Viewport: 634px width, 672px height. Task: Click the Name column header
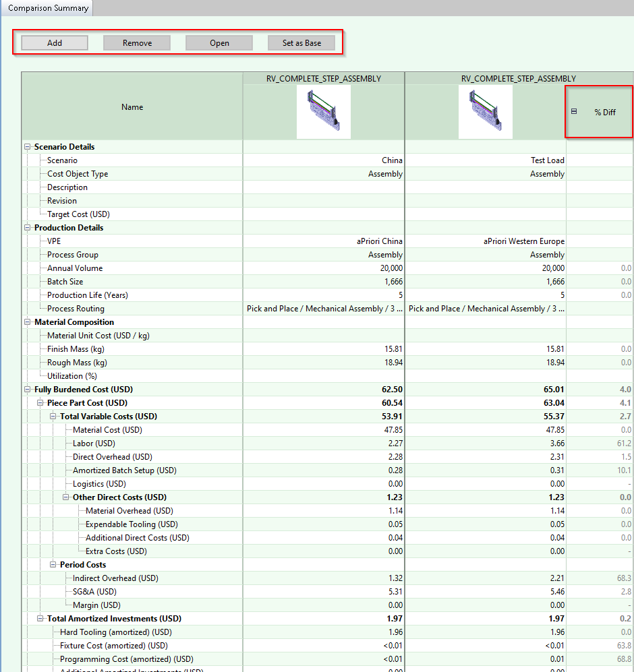click(x=132, y=107)
